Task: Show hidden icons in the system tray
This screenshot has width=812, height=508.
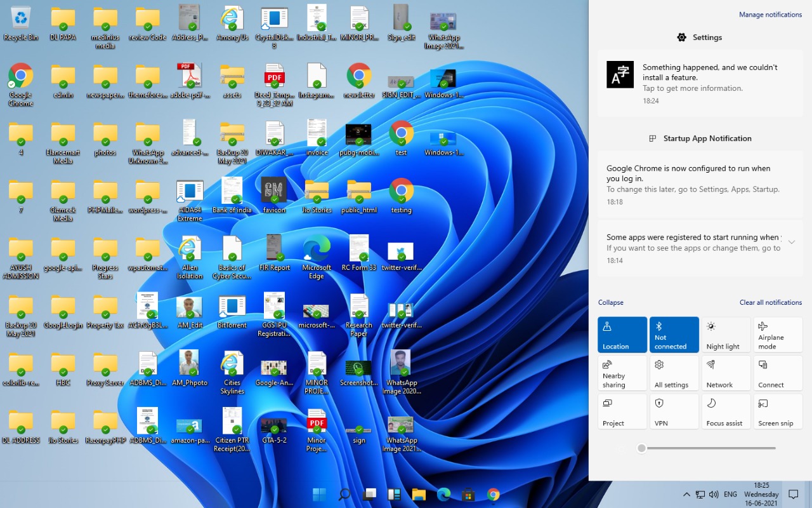Action: pos(686,495)
